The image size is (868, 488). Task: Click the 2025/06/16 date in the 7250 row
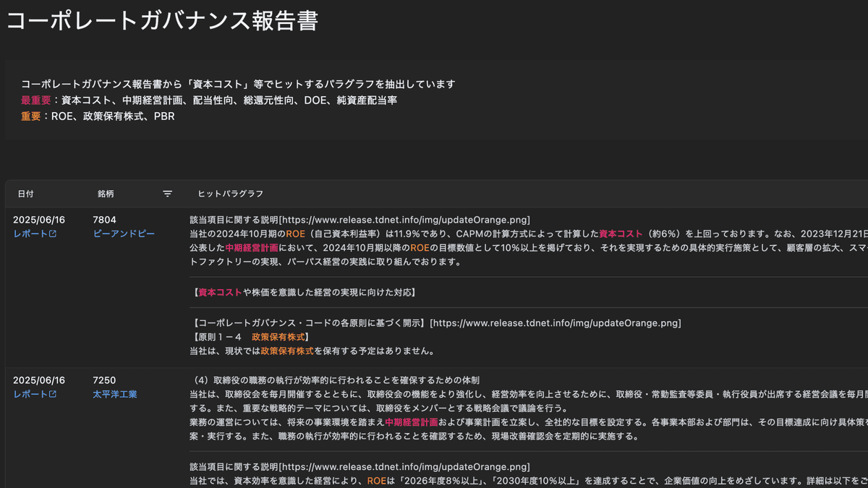click(39, 380)
